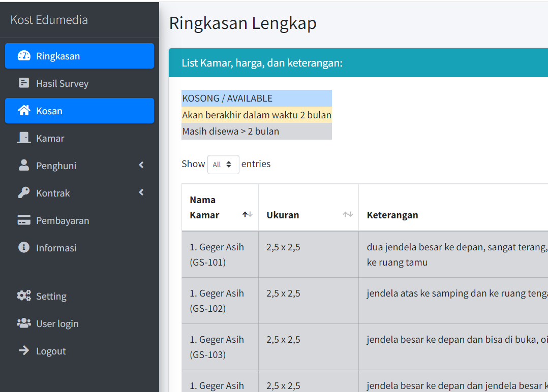
Task: Sort table by Nama Kamar column
Action: [x=220, y=208]
